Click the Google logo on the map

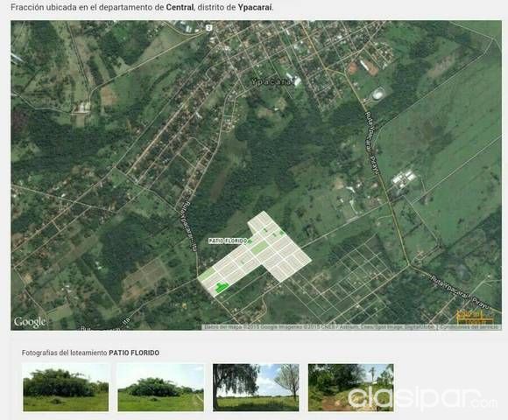(x=30, y=322)
